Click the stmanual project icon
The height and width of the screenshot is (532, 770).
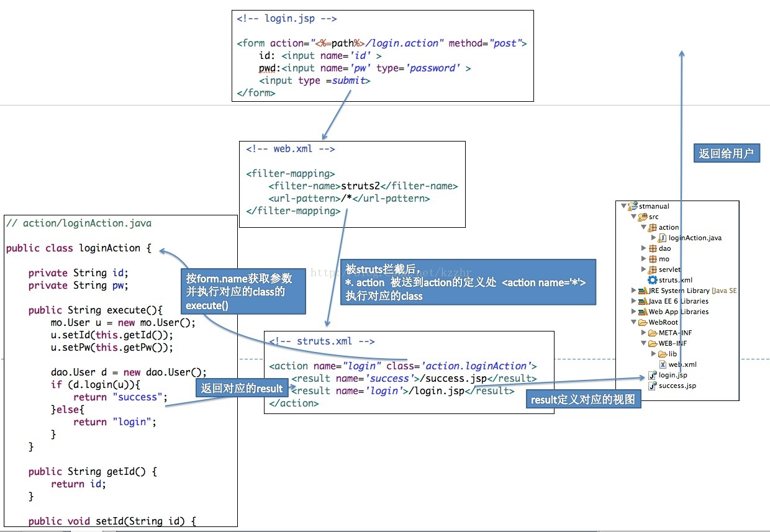pyautogui.click(x=633, y=206)
